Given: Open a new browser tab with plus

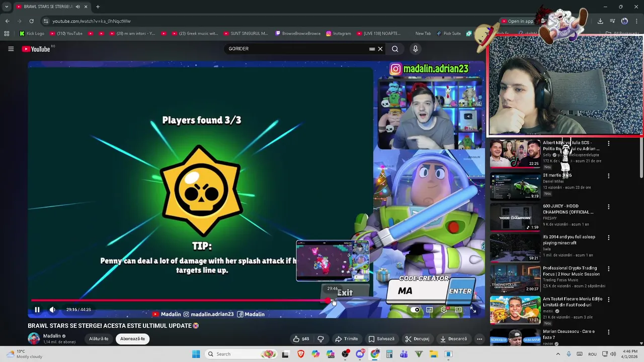Looking at the screenshot, I should coord(98,7).
